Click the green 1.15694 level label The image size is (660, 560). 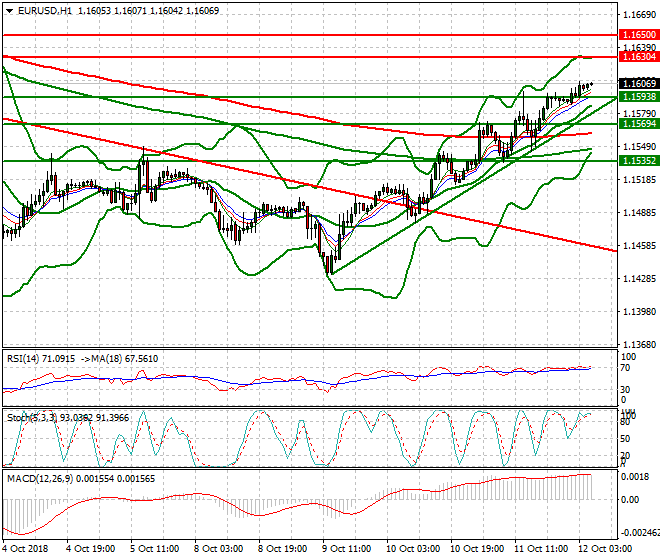point(639,124)
